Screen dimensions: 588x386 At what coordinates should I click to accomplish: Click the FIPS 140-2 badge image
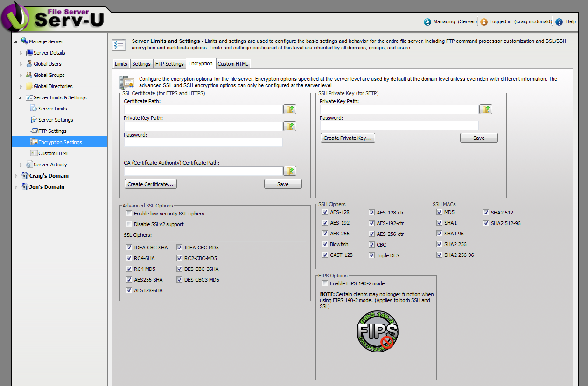[x=377, y=331]
